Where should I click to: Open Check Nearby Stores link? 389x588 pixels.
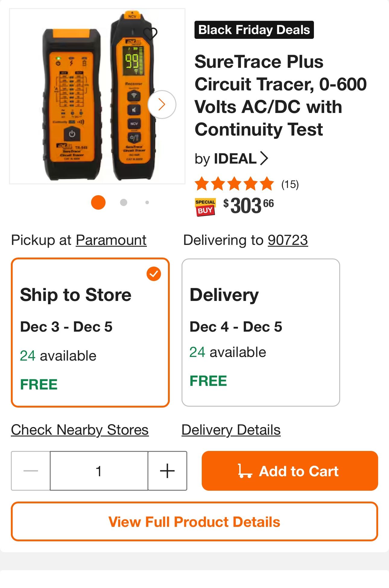pyautogui.click(x=80, y=430)
